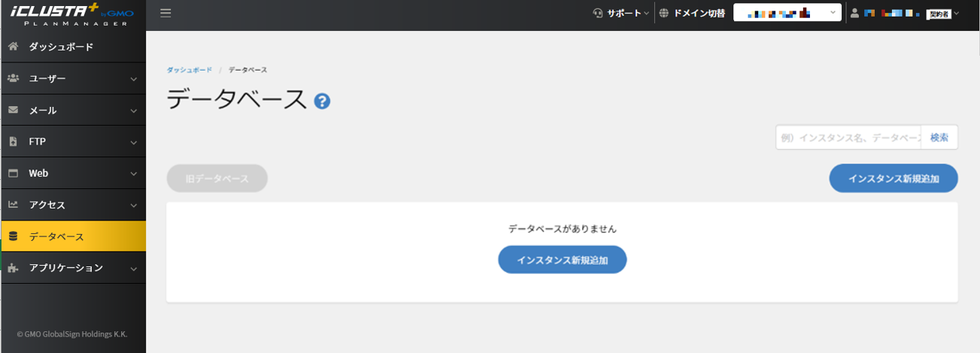Expand the アクセス menu chevron
This screenshot has width=980, height=353.
(133, 205)
